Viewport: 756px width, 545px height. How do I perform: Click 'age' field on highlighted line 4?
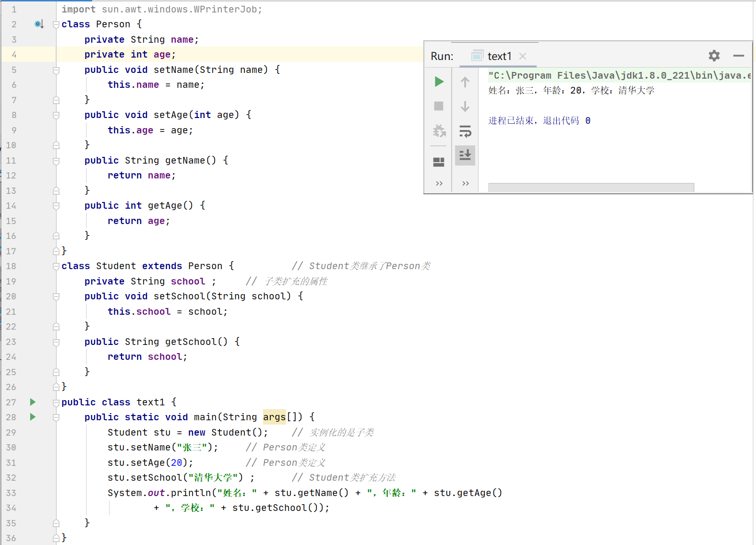pos(162,54)
